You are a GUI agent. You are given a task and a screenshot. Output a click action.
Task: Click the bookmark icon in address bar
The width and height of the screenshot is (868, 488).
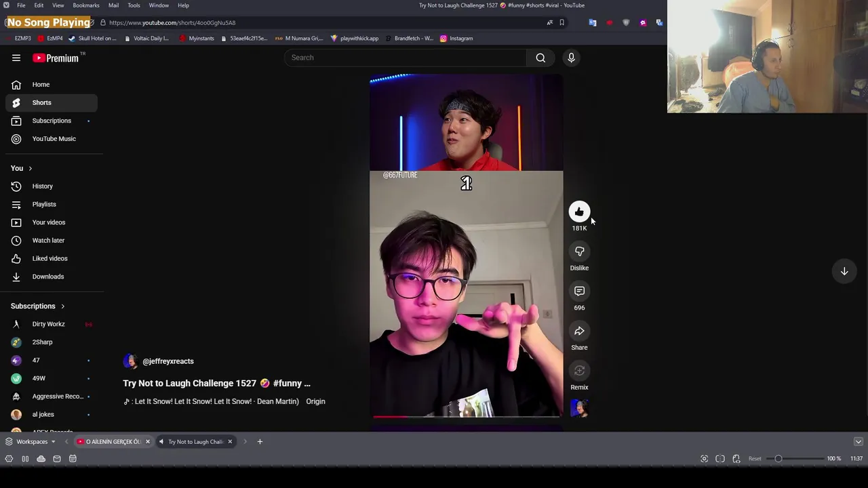click(561, 22)
